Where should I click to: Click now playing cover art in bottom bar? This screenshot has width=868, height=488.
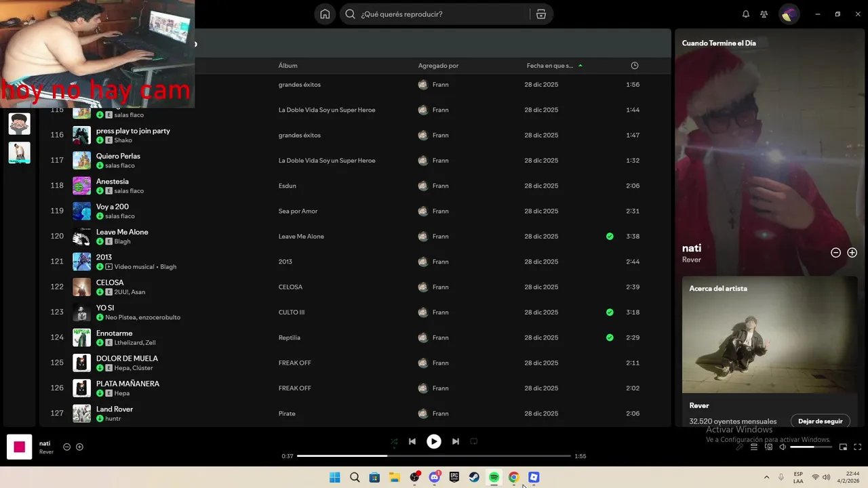(20, 447)
